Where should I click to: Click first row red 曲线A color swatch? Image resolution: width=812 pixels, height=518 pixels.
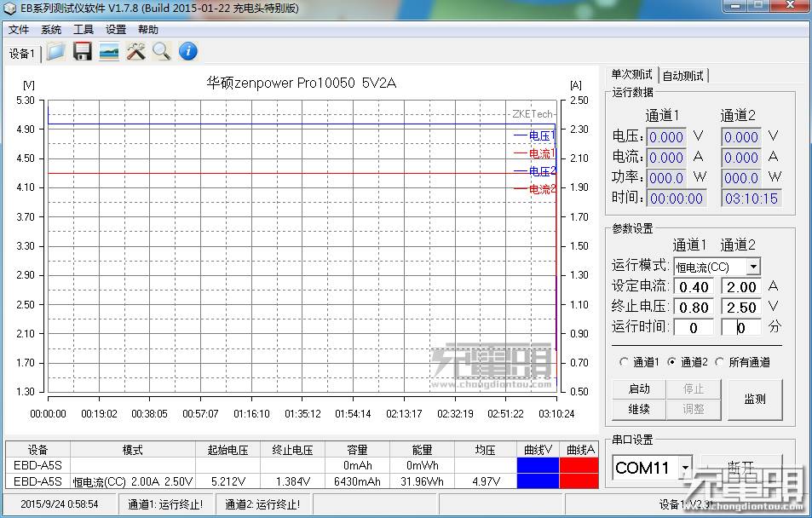[579, 465]
